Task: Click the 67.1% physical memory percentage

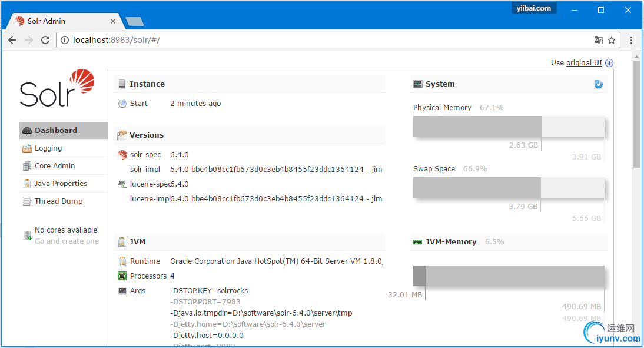Action: coord(492,108)
